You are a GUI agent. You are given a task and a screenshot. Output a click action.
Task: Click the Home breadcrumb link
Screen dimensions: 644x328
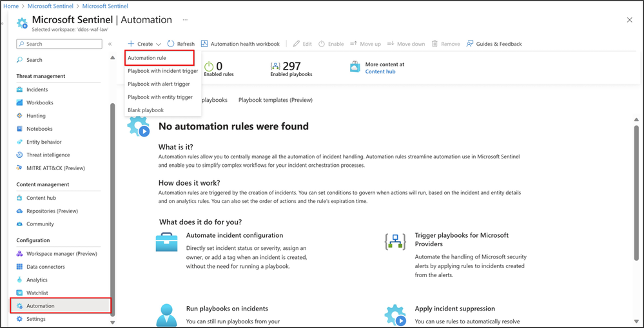click(11, 6)
